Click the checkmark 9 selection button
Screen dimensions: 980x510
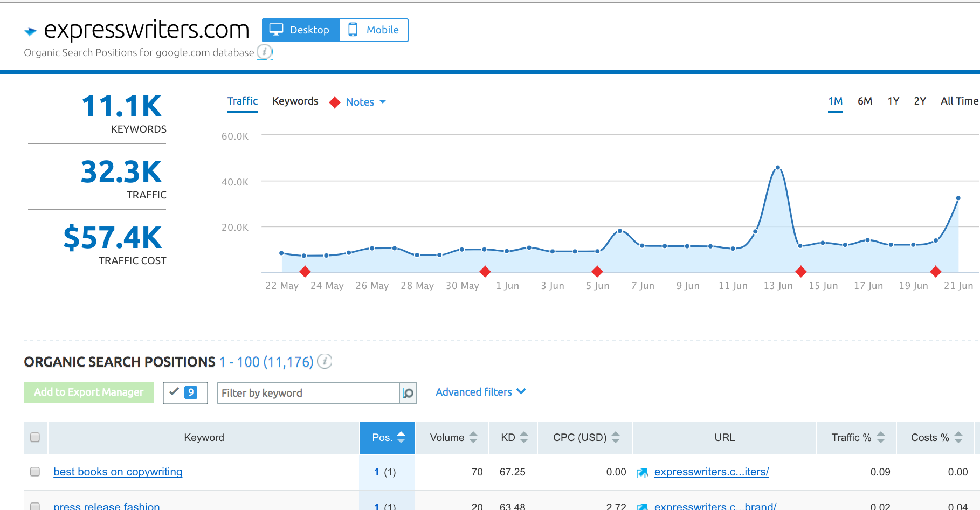(185, 392)
